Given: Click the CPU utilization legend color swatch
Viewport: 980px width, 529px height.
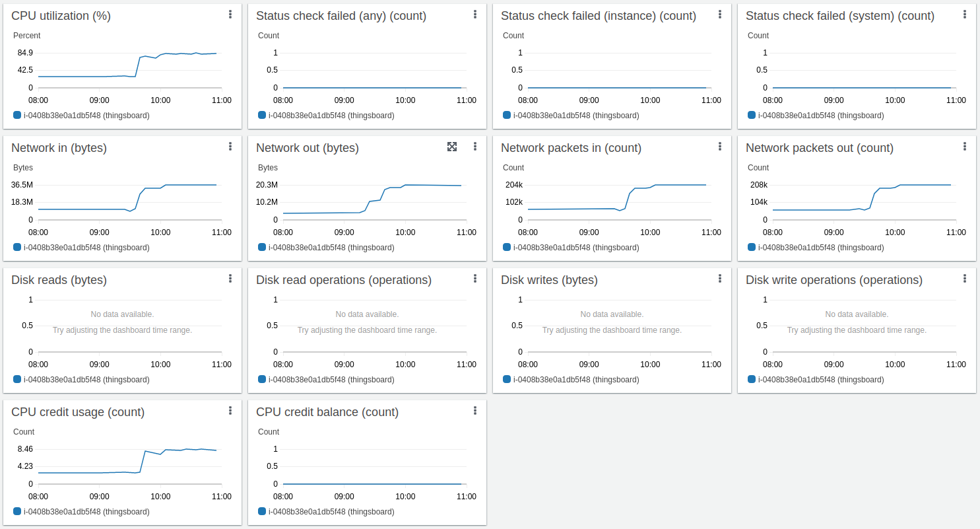Looking at the screenshot, I should point(17,115).
